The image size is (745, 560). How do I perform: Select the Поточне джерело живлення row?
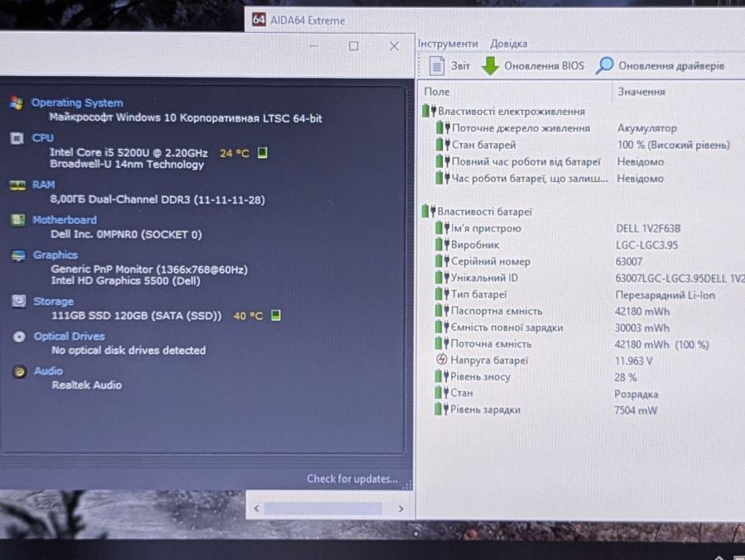click(x=589, y=127)
